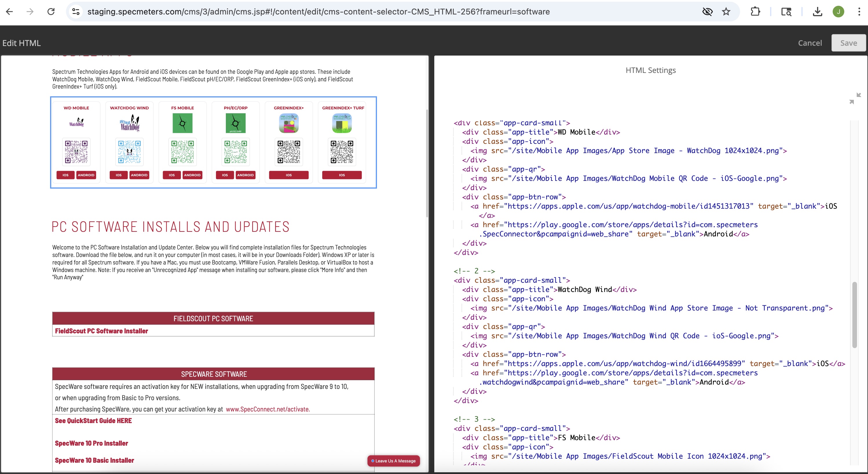868x474 pixels.
Task: Click the '<!-- 3 -->' comment line
Action: coord(474,419)
